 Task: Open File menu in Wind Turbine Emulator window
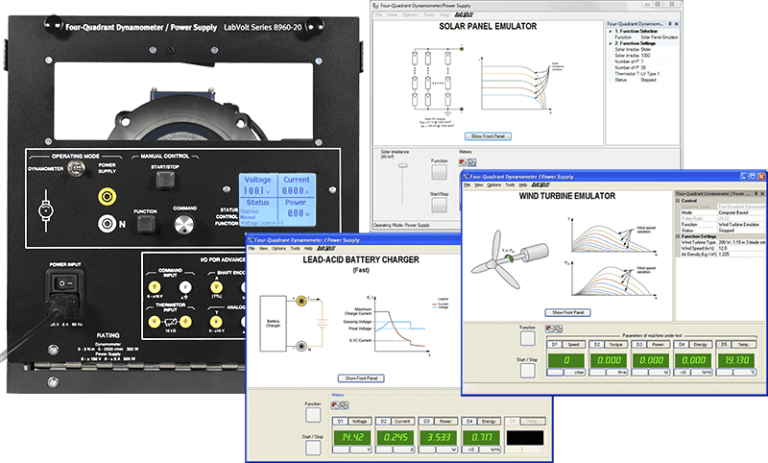[x=467, y=185]
